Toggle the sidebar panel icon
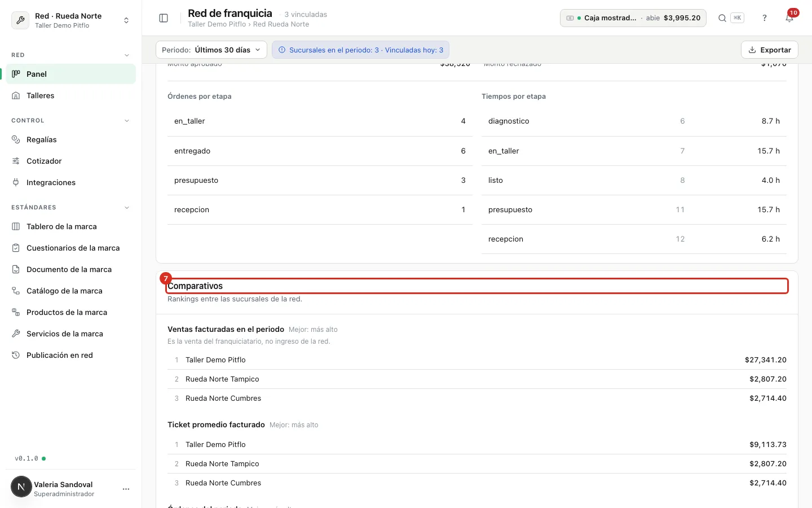 [x=164, y=18]
